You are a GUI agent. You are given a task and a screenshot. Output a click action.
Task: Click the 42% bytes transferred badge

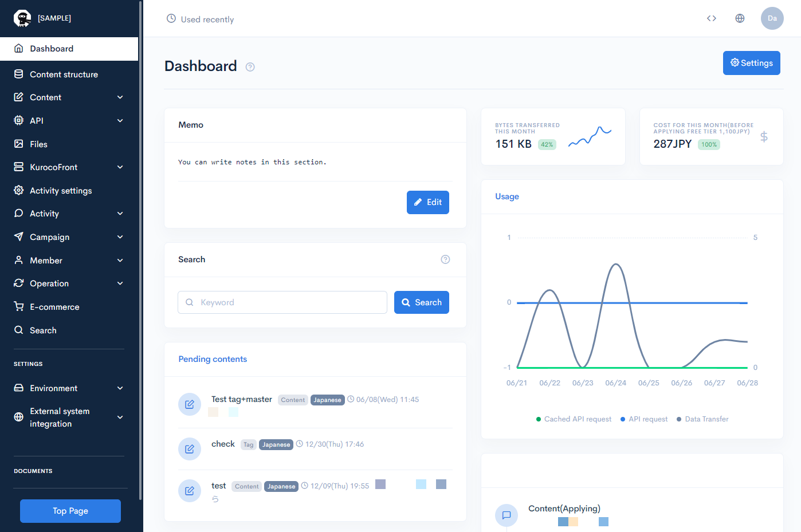click(547, 144)
